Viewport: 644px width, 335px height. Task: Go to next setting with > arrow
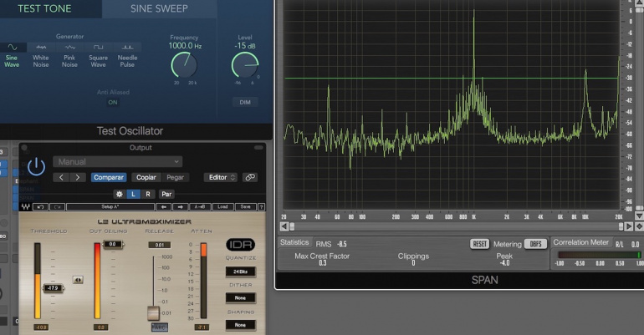[78, 177]
